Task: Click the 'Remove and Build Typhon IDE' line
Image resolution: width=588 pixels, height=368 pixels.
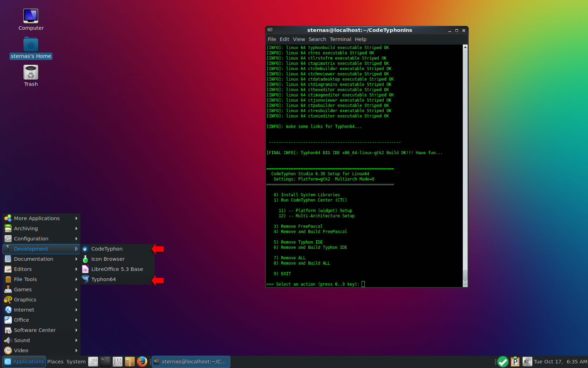Action: [x=310, y=247]
